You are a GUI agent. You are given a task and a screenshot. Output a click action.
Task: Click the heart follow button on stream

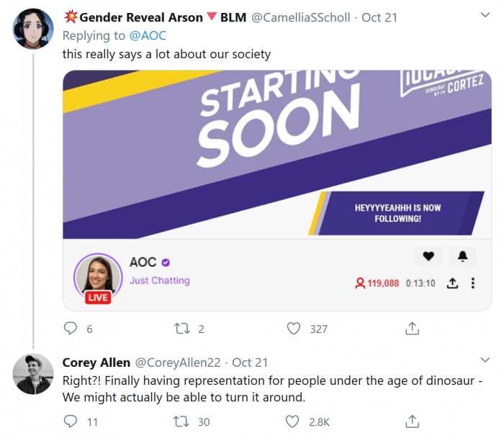(428, 256)
